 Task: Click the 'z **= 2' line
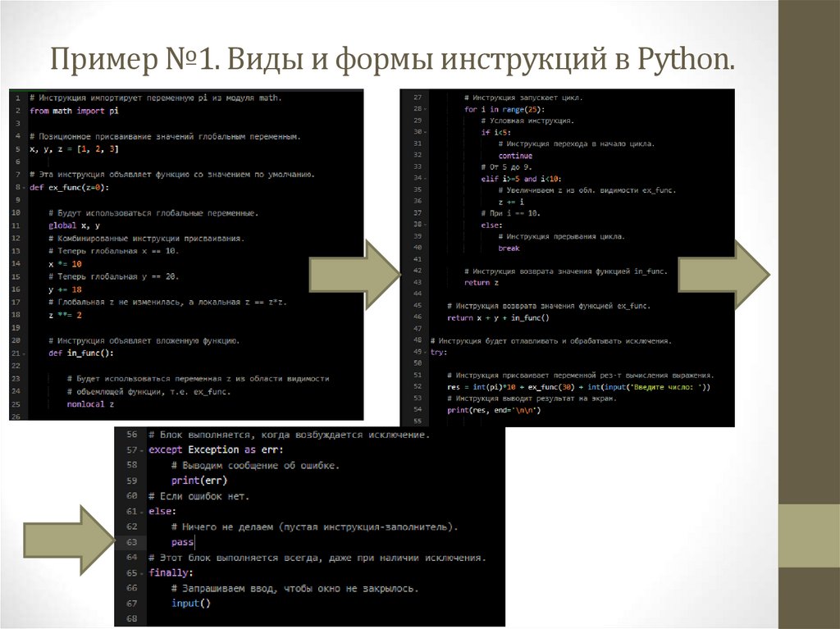pyautogui.click(x=65, y=315)
